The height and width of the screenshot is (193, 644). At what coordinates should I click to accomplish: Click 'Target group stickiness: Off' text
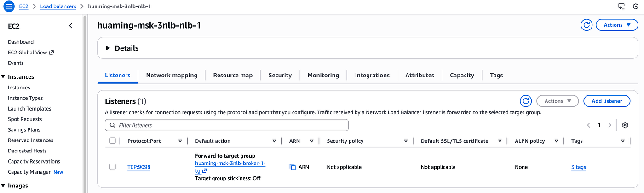click(x=228, y=178)
